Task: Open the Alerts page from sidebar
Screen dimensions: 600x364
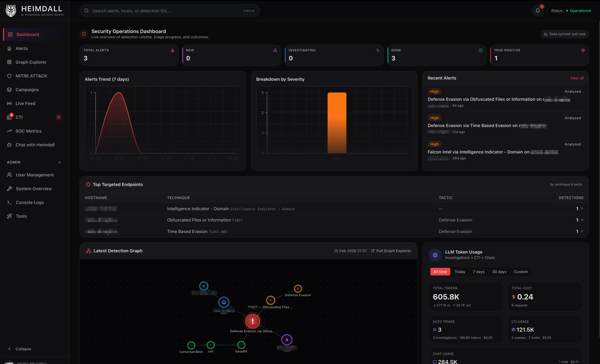Action: (x=22, y=48)
